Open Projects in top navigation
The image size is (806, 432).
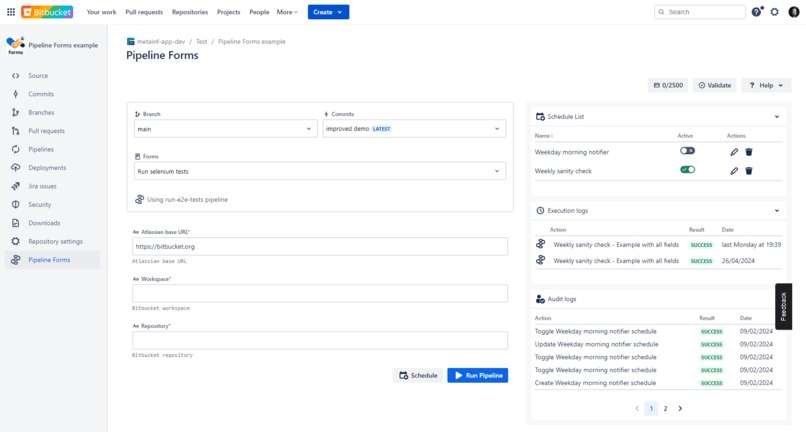[228, 12]
